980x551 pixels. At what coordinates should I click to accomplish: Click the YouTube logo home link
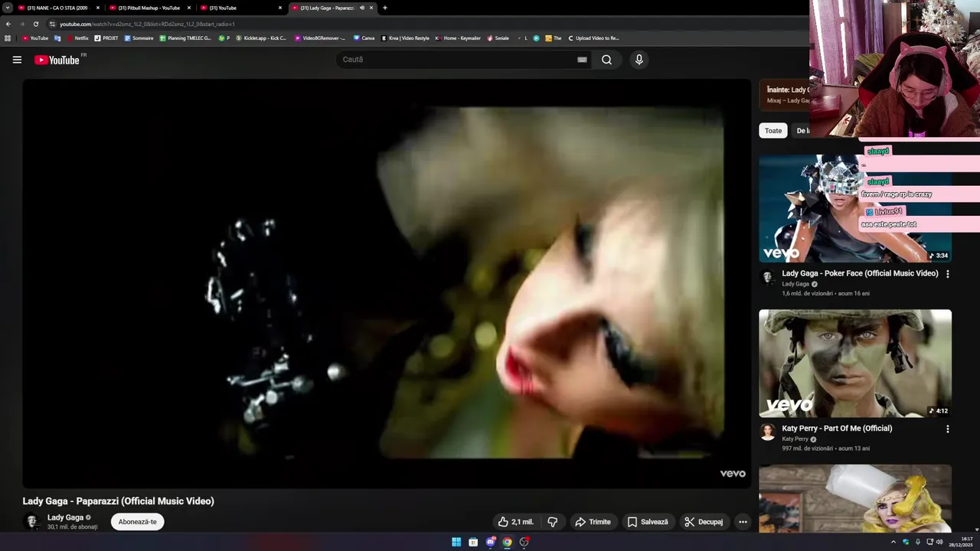tap(57, 60)
